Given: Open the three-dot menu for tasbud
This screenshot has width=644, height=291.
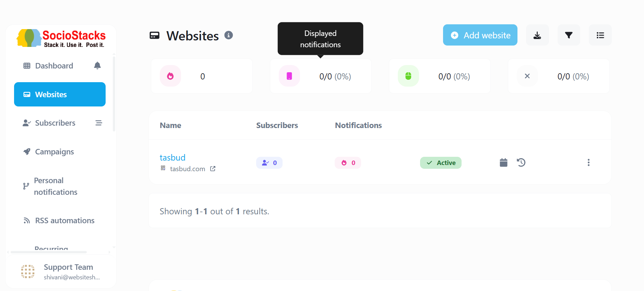Looking at the screenshot, I should click(588, 163).
